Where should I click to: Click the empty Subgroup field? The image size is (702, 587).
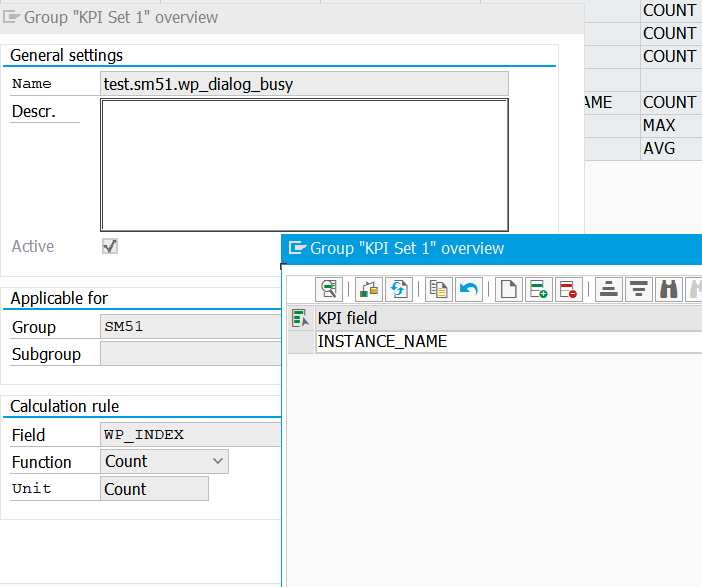tap(190, 354)
